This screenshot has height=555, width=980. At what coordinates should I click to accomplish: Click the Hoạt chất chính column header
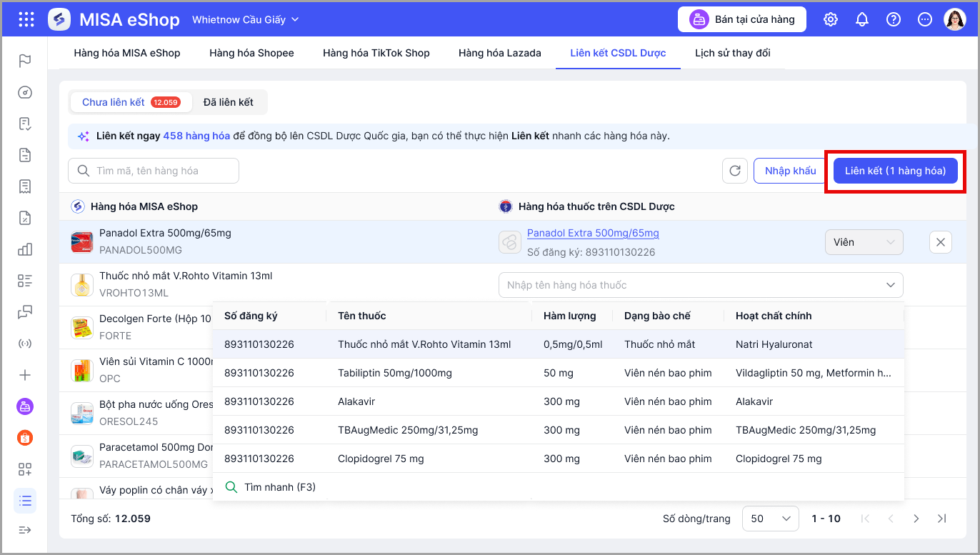tap(774, 316)
